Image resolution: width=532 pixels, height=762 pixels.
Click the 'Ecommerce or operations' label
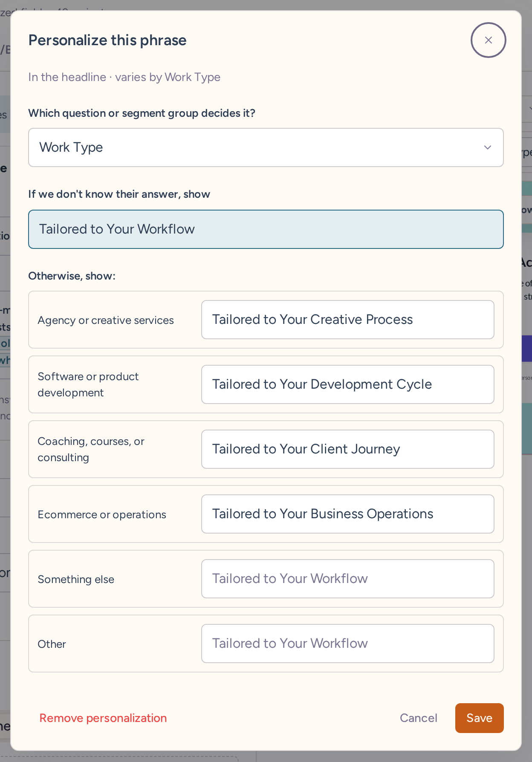102,514
